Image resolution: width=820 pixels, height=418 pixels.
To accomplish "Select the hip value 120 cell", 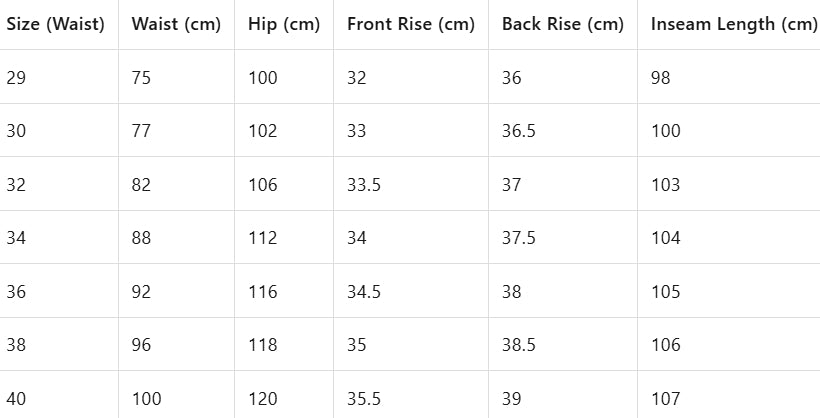I will click(263, 399).
